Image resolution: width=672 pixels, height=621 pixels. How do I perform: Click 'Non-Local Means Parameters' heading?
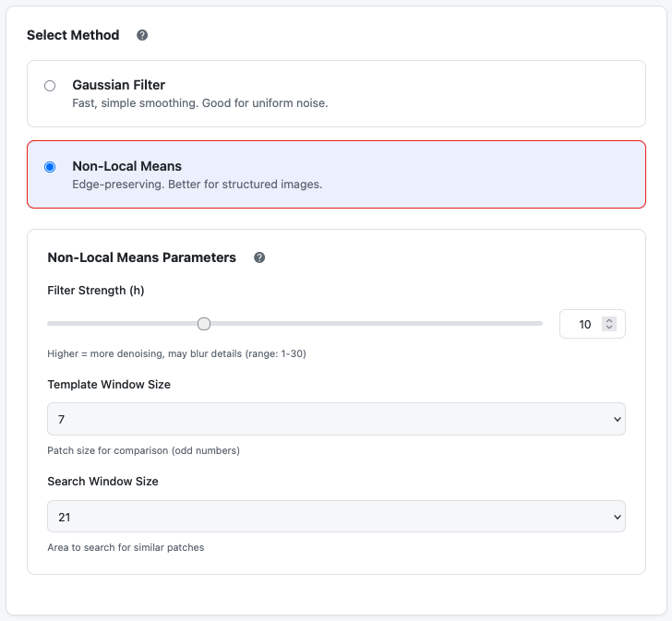[141, 257]
